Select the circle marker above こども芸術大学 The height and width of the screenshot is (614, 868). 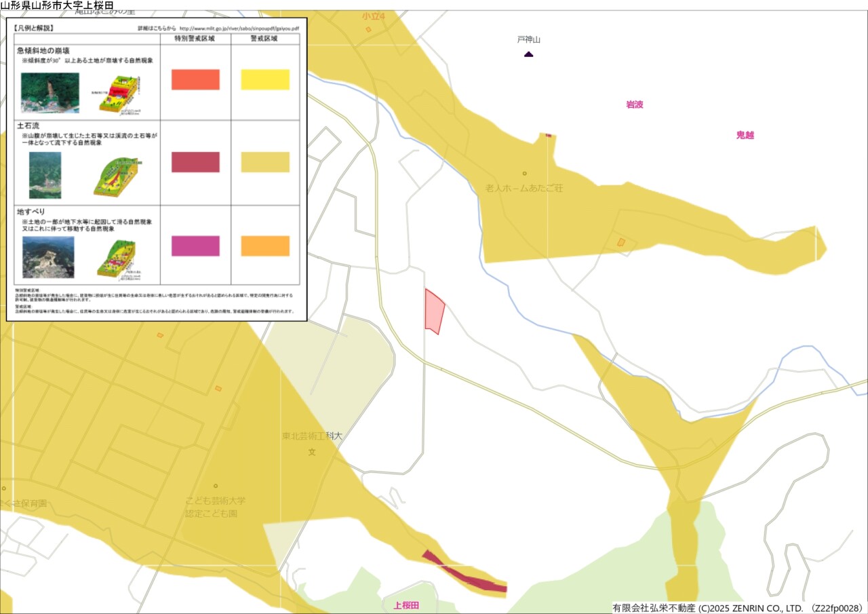216,486
